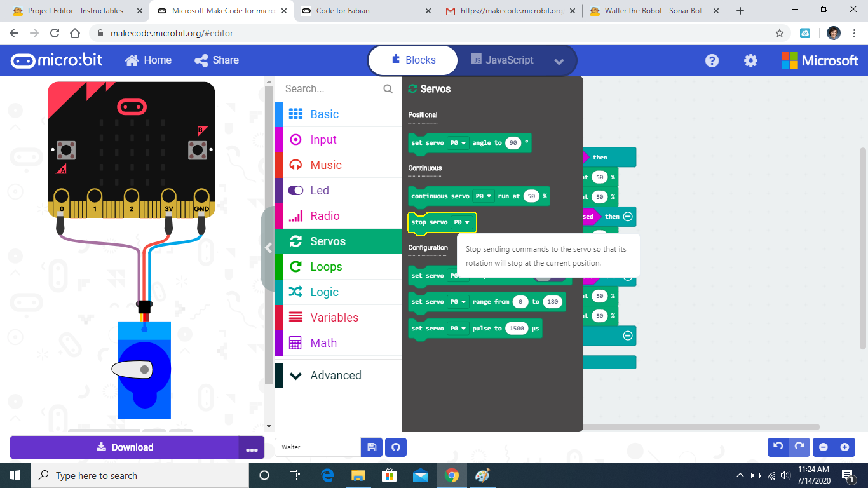
Task: Open the Led blocks category
Action: tap(338, 191)
